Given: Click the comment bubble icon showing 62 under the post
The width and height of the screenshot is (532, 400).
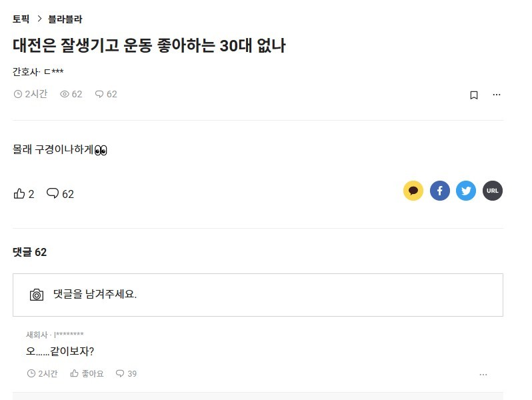Looking at the screenshot, I should pos(53,194).
